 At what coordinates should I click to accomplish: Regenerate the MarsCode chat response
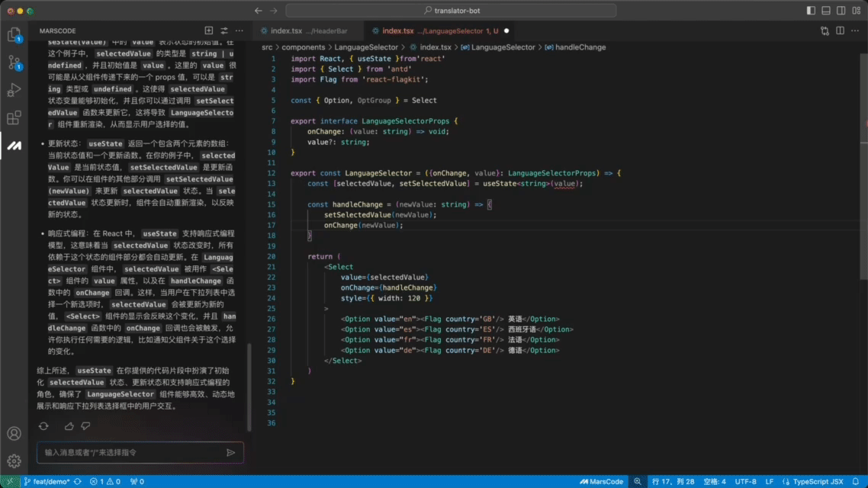pyautogui.click(x=43, y=426)
